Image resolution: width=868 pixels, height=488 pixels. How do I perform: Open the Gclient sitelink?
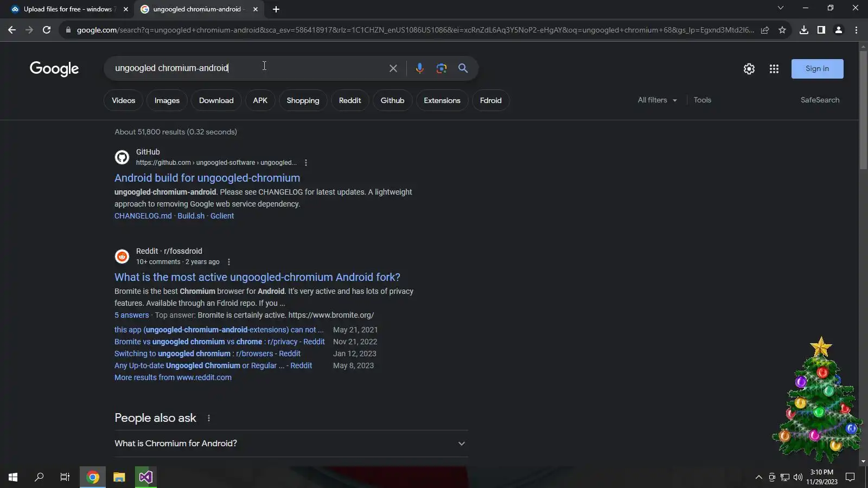click(222, 216)
